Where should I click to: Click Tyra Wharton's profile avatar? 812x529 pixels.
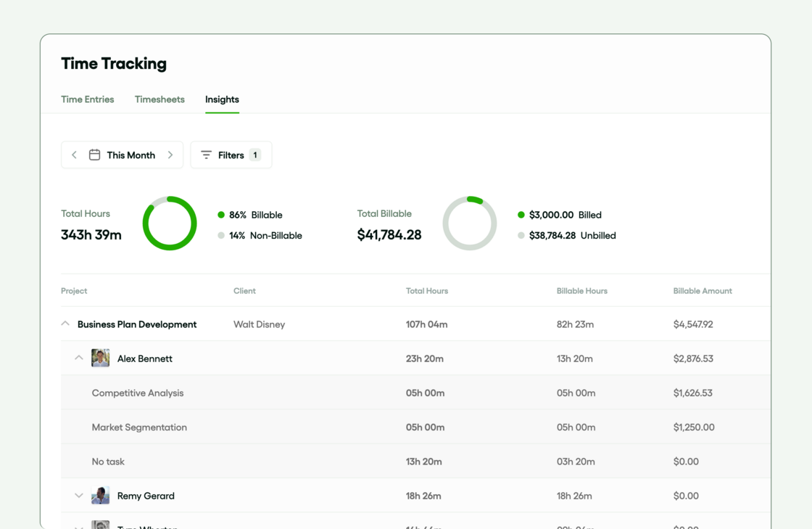click(x=101, y=525)
